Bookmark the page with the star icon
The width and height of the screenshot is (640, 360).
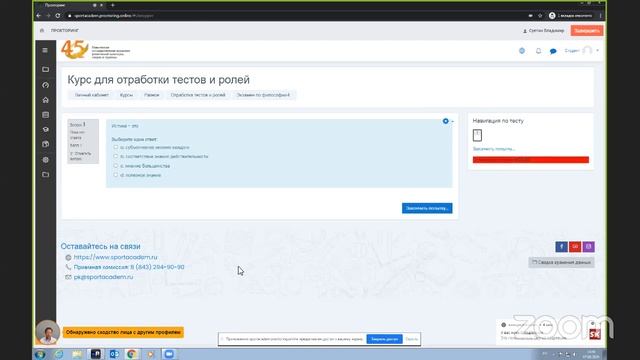(x=540, y=16)
